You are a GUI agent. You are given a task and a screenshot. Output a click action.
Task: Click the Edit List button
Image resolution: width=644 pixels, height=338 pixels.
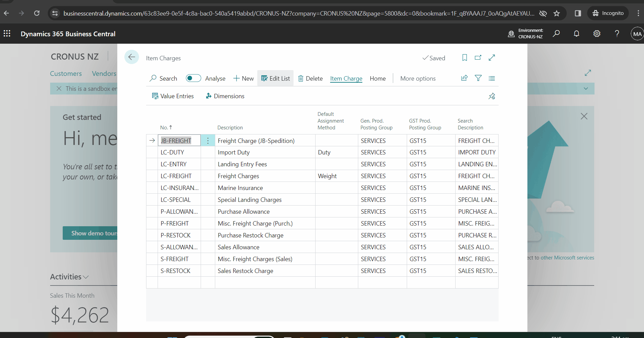tap(275, 78)
